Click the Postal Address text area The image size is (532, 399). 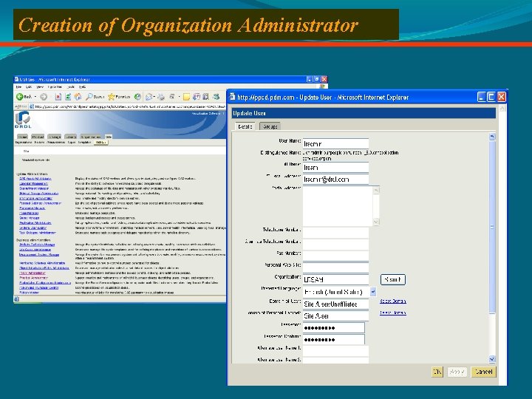(338, 205)
